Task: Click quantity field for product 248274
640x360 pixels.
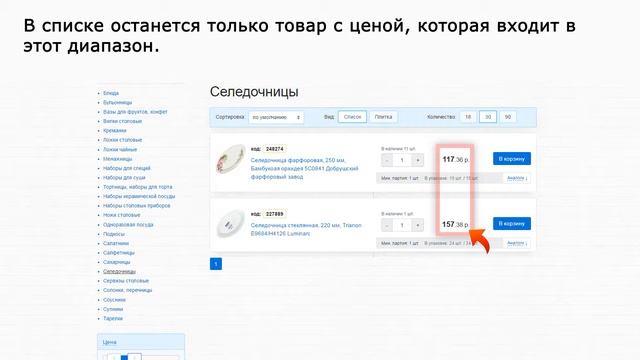Action: pos(402,160)
